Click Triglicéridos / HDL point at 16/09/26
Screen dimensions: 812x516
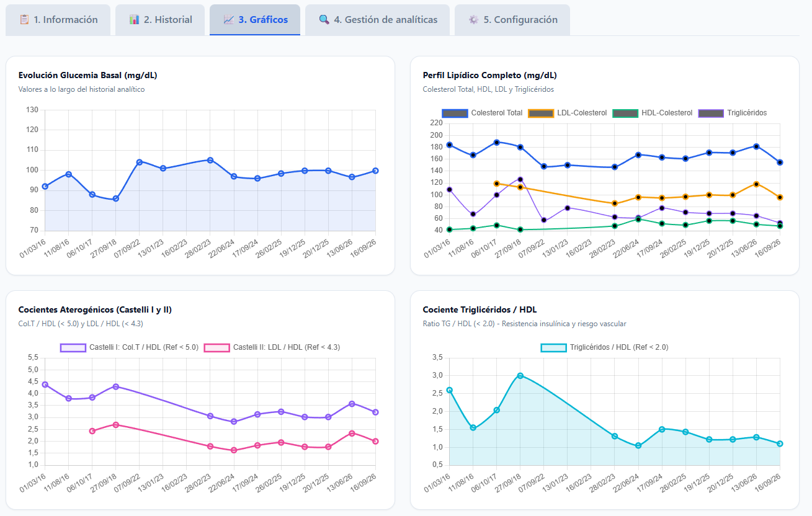780,443
